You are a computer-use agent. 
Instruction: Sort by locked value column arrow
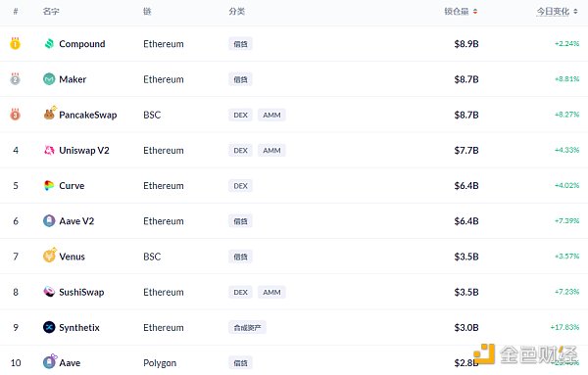pyautogui.click(x=475, y=12)
